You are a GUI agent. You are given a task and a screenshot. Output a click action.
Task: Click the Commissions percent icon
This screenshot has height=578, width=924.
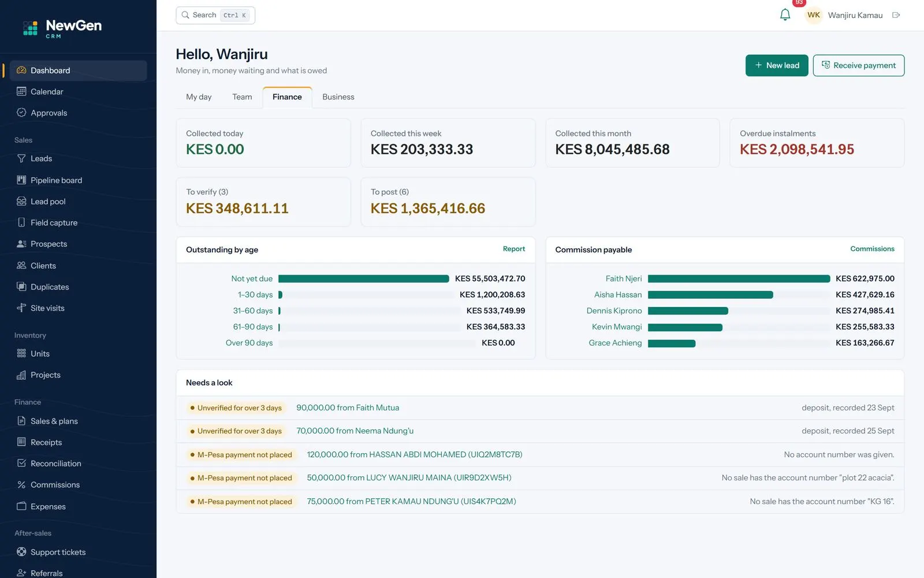21,485
